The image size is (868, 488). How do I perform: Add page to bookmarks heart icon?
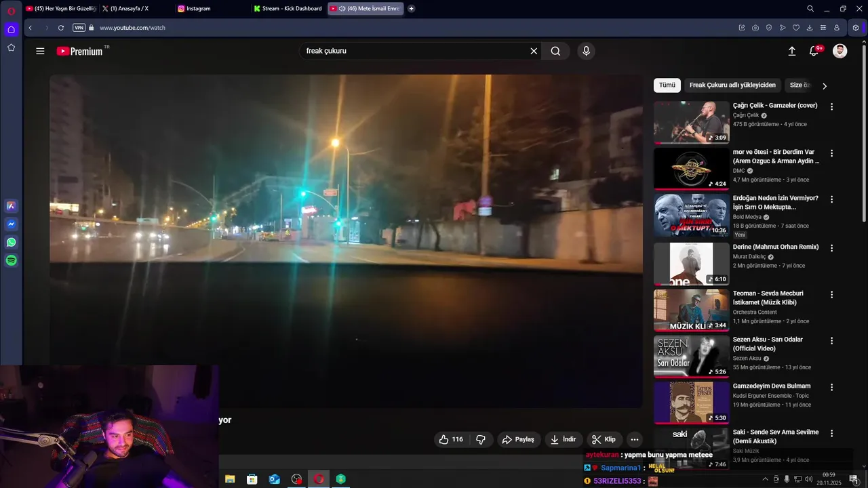click(x=796, y=28)
